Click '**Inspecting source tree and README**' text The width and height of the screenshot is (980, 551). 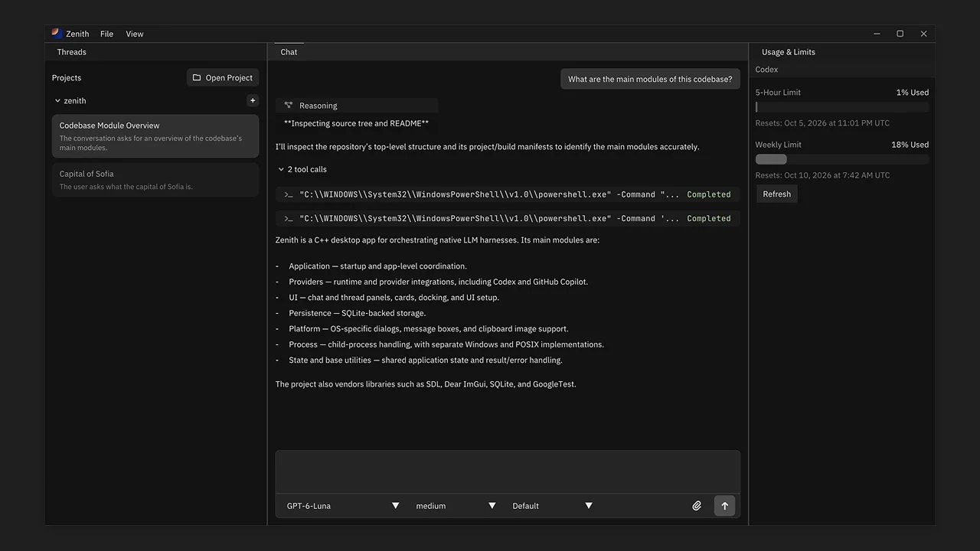click(356, 123)
